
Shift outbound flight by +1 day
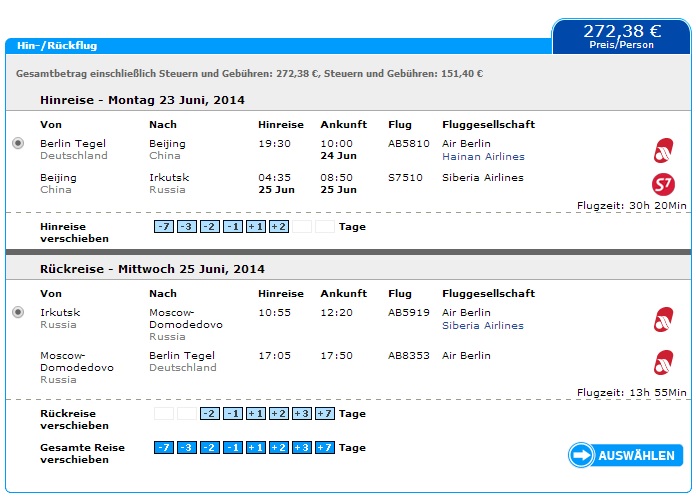256,227
